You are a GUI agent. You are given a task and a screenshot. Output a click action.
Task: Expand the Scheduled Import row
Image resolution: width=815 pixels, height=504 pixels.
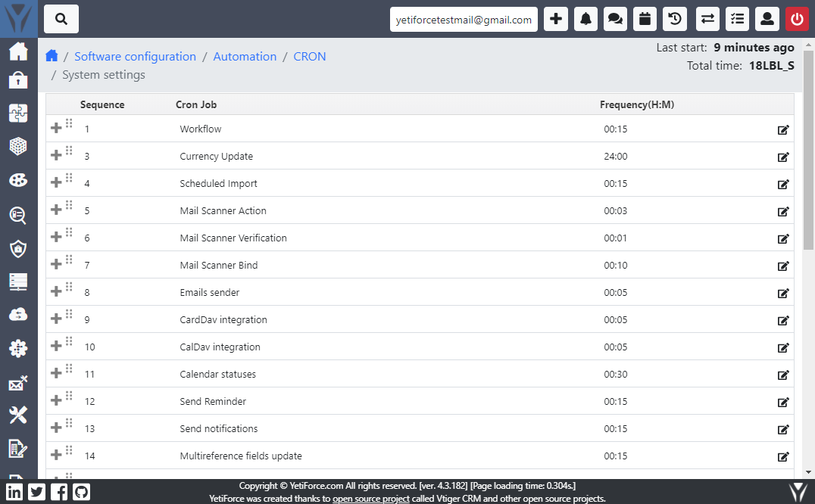click(56, 182)
